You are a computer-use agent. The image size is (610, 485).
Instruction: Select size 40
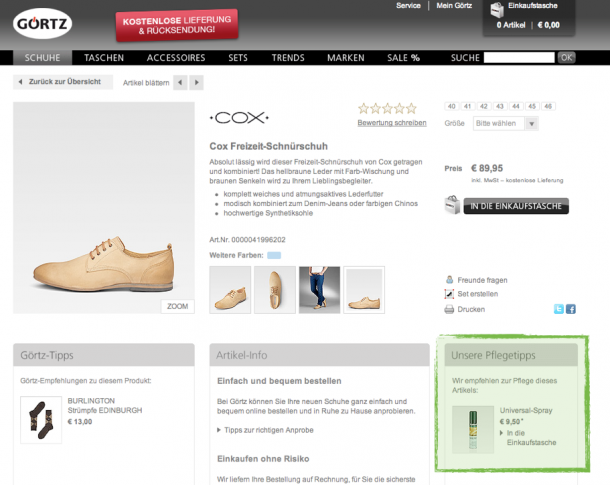[x=452, y=106]
